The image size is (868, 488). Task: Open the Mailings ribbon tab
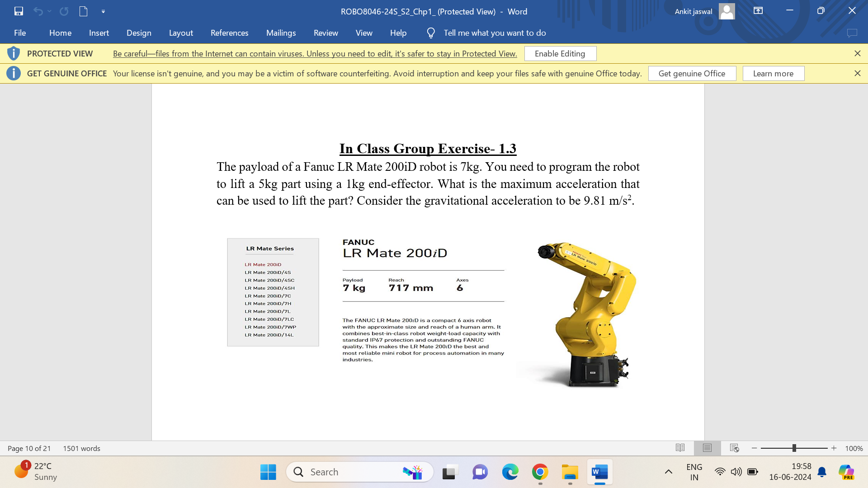[281, 33]
